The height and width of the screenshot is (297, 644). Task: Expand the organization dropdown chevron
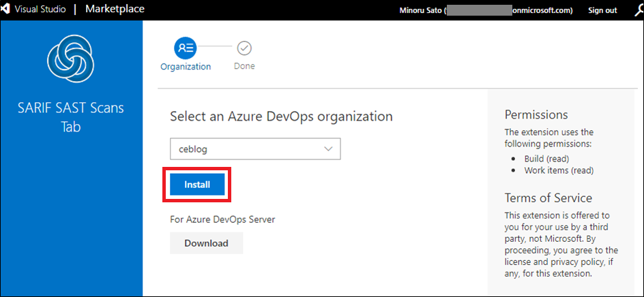click(x=328, y=149)
